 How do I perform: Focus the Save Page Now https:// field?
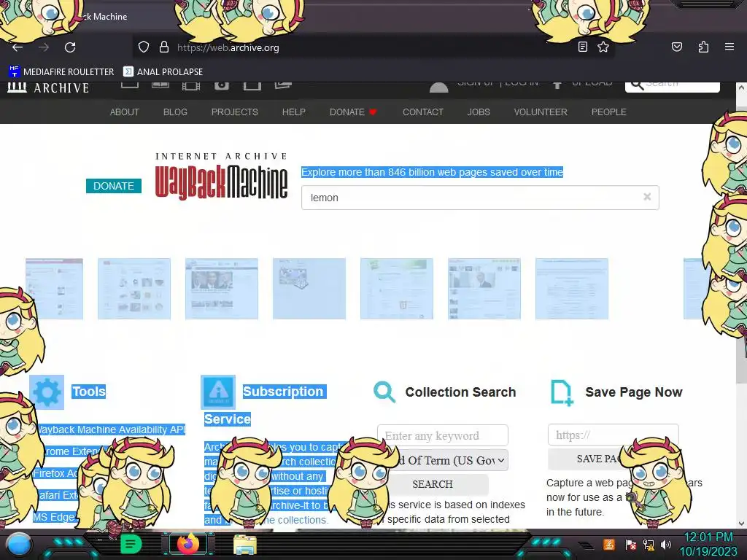click(613, 435)
